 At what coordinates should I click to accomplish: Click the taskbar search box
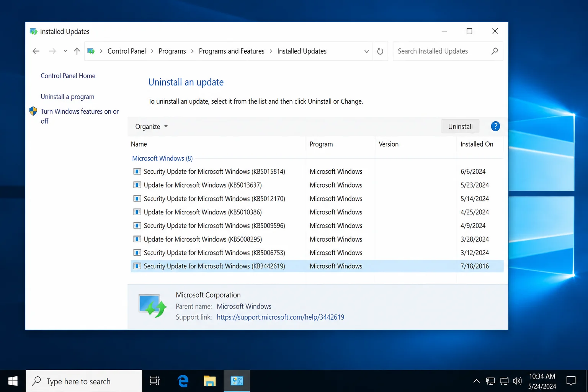pyautogui.click(x=84, y=381)
